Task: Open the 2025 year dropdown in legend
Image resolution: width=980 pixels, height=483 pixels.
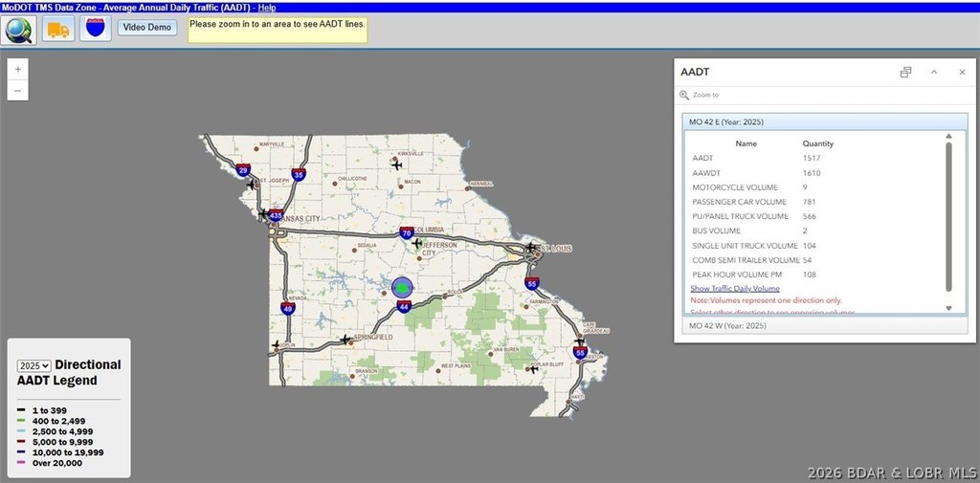Action: tap(33, 365)
